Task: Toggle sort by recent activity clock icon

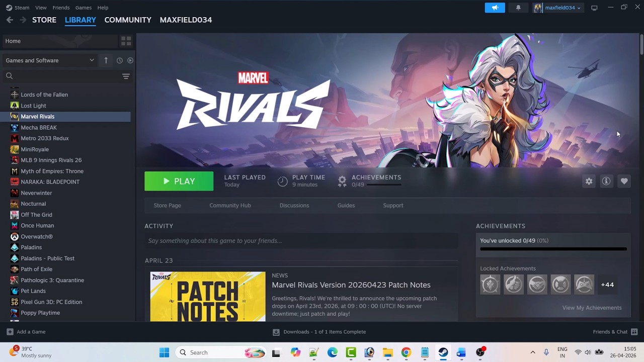Action: point(119,60)
